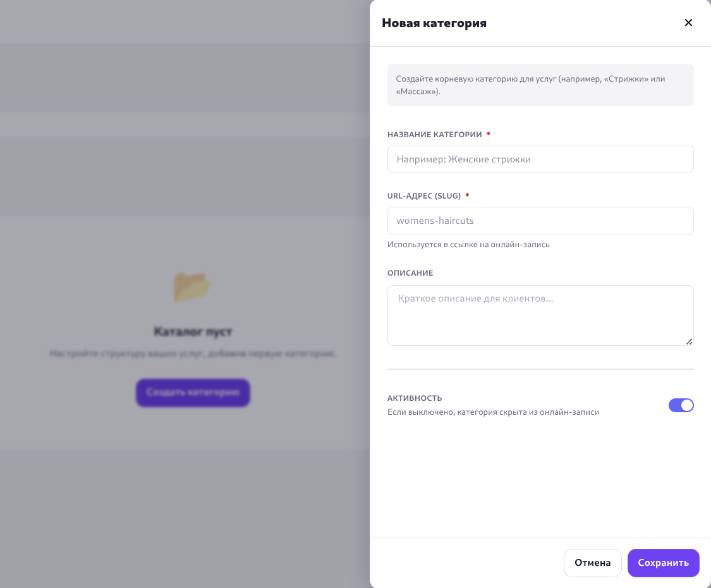Click the Активность label text

click(x=415, y=398)
